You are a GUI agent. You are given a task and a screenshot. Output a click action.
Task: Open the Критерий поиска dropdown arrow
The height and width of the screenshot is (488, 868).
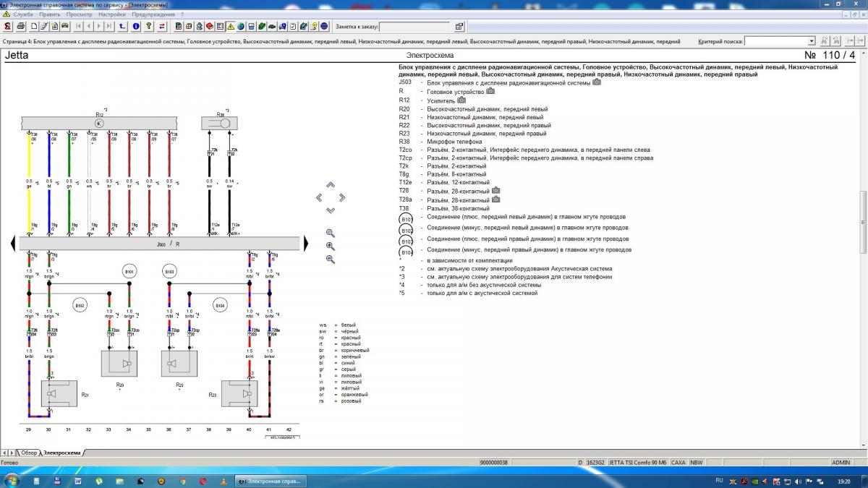click(x=812, y=41)
